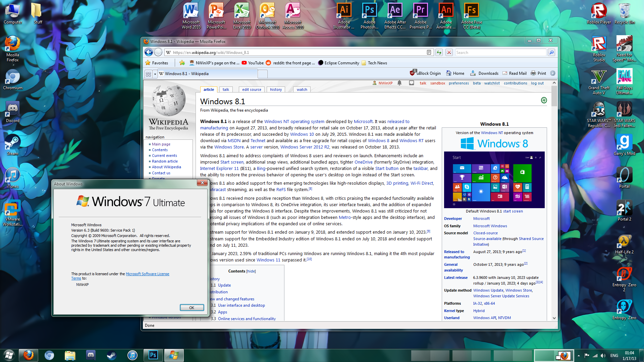The image size is (644, 362).
Task: Click the reader view icon in address bar
Action: pos(429,52)
